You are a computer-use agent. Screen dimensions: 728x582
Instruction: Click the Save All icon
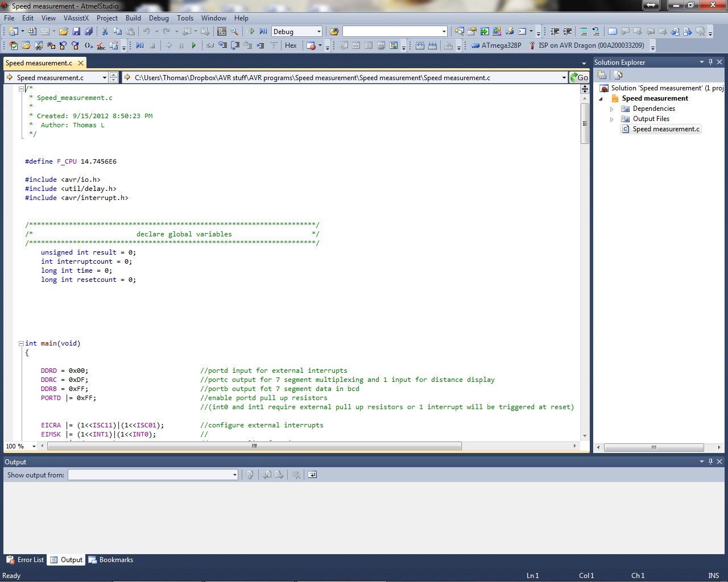pos(89,31)
